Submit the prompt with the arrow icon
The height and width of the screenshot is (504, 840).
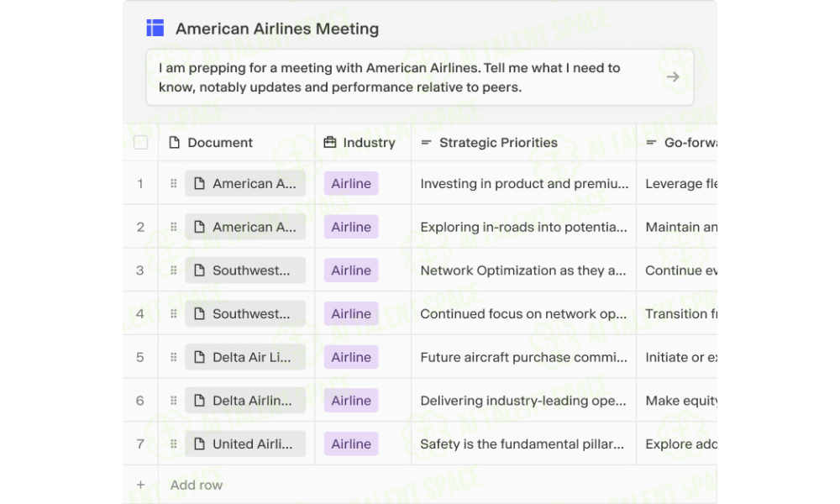click(673, 77)
